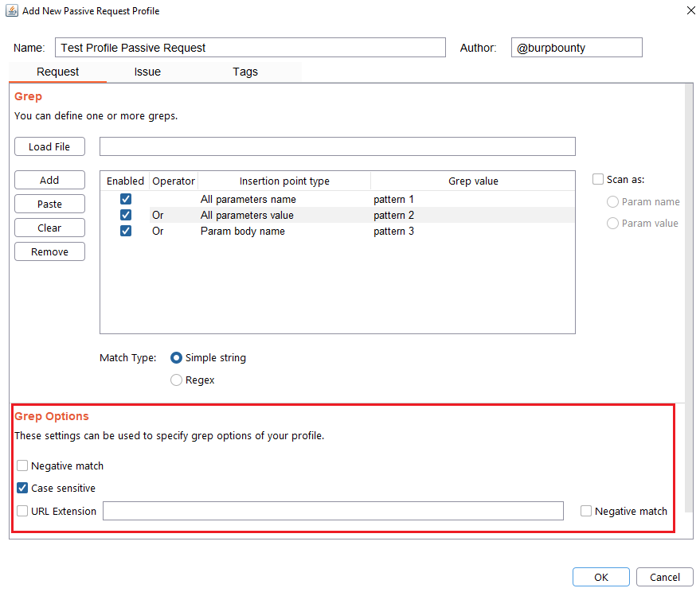
Task: Toggle the Case sensitive checkbox
Action: [22, 489]
